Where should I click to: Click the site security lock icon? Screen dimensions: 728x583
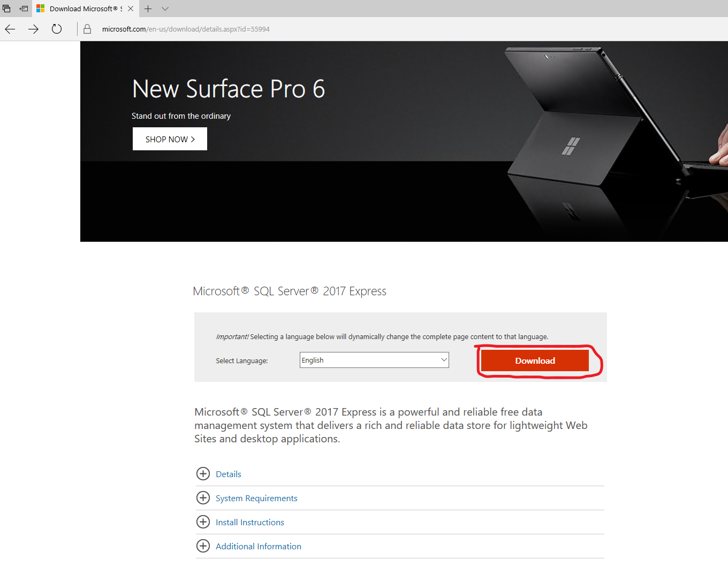tap(87, 29)
